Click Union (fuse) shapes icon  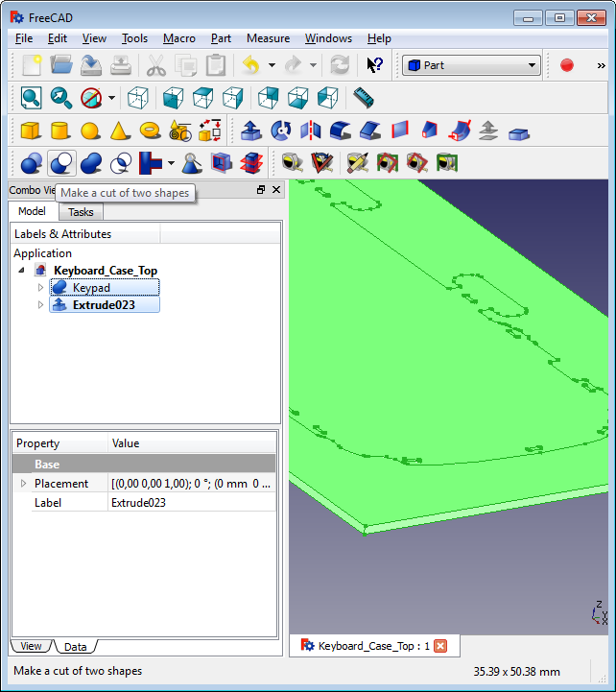click(x=91, y=163)
